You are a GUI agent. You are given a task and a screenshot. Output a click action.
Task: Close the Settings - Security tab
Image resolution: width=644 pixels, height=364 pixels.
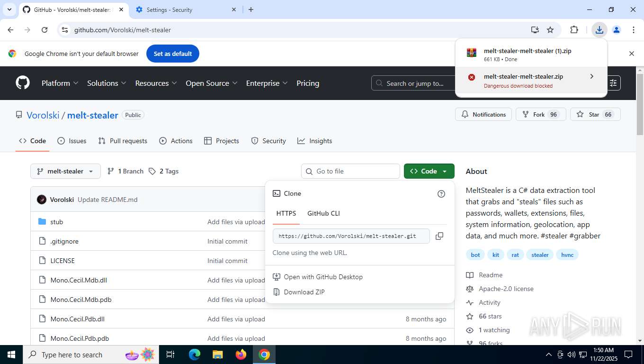click(x=234, y=9)
